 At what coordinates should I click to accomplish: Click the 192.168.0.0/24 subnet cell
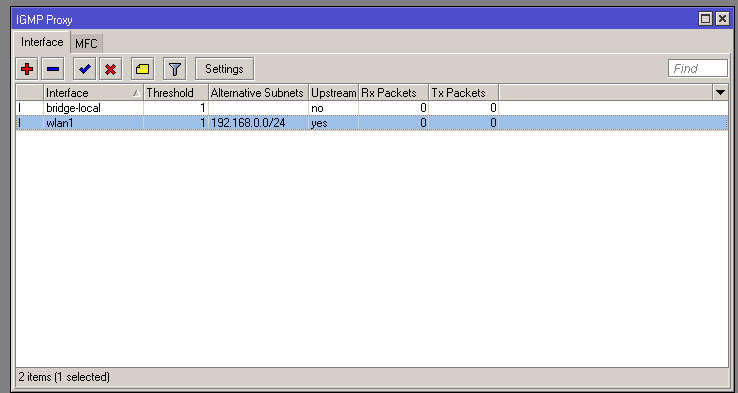click(x=258, y=123)
